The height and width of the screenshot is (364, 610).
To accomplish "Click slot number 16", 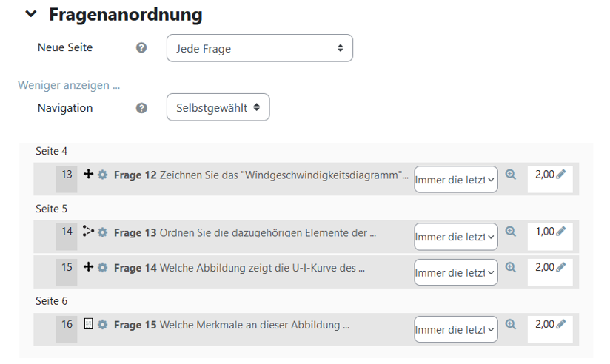I will (x=67, y=324).
